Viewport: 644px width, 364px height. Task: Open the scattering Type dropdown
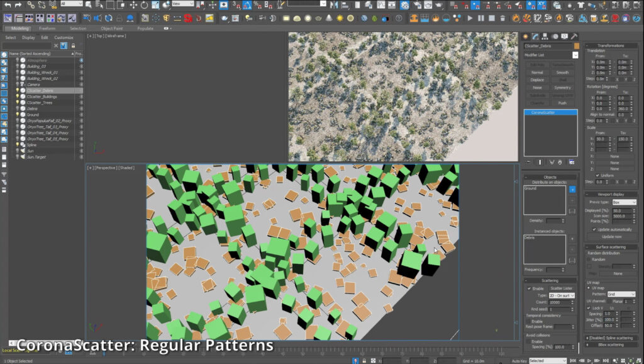(562, 295)
